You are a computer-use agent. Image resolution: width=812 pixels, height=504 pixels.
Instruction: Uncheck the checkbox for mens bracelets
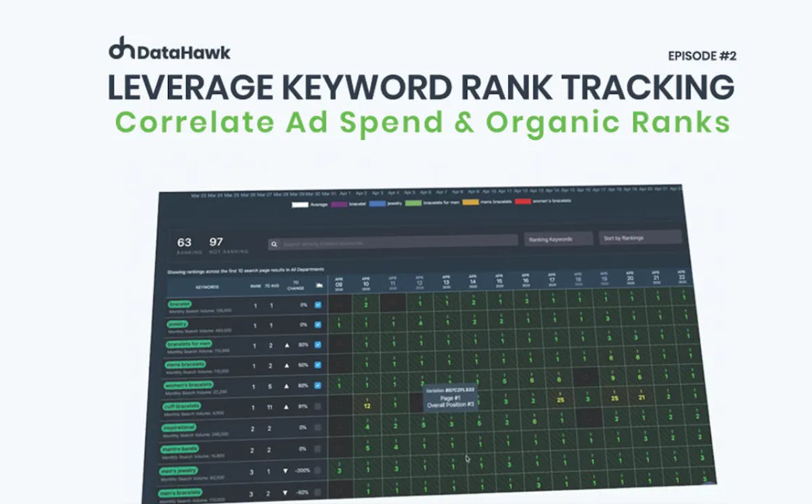[319, 365]
